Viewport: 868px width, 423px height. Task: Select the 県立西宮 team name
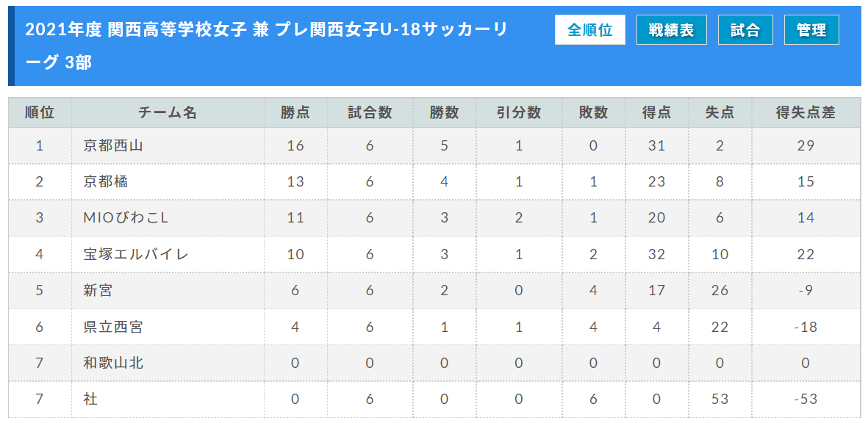point(113,327)
